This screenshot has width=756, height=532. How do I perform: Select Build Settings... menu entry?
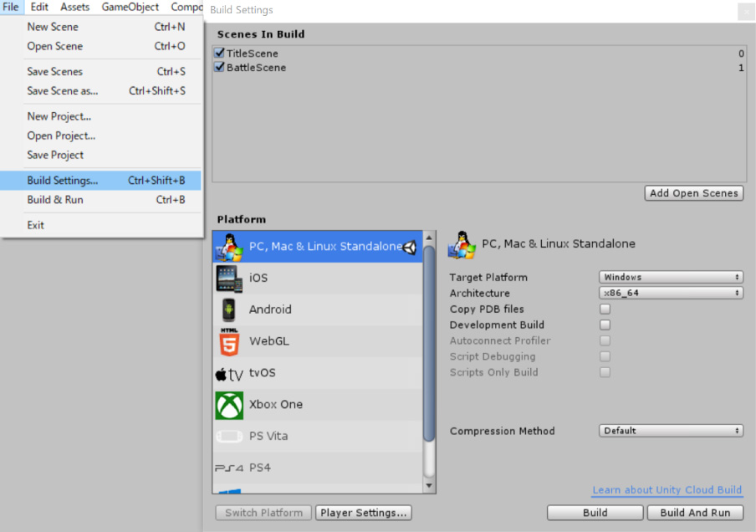click(100, 181)
